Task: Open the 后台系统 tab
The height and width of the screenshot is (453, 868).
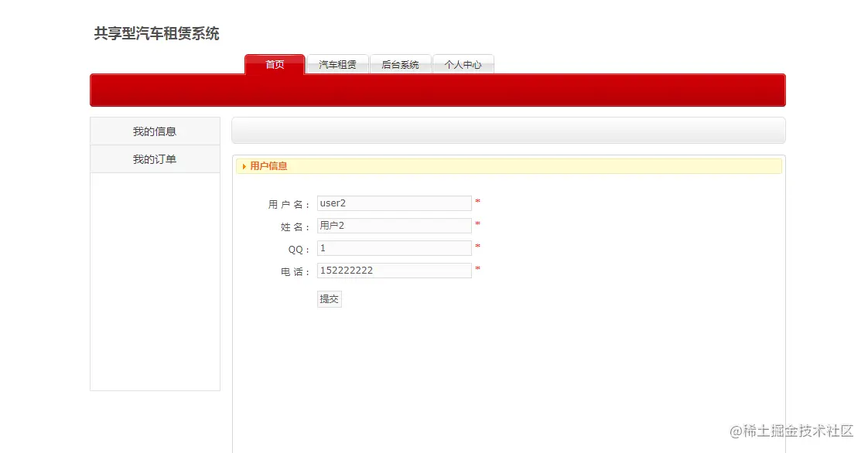Action: (400, 64)
